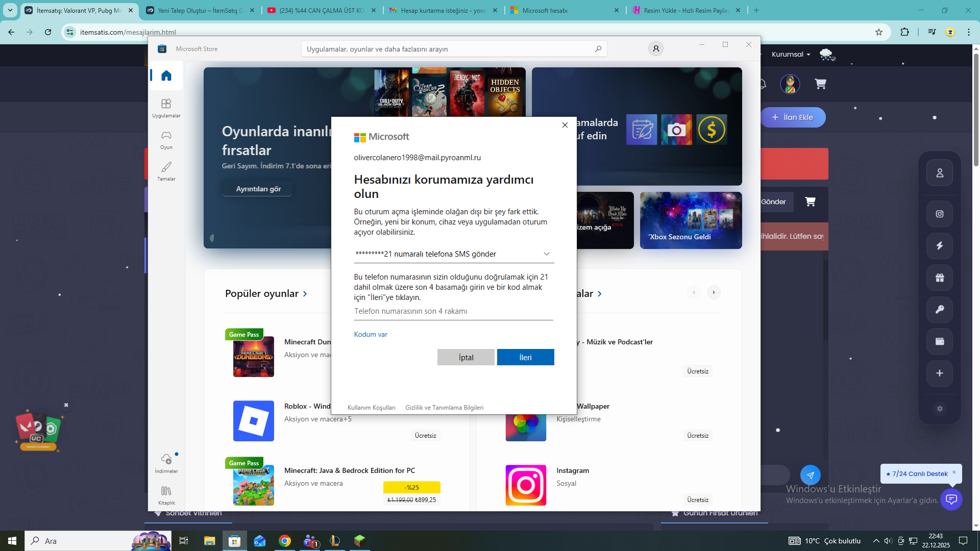Open Chrome three-dot menu

[969, 32]
